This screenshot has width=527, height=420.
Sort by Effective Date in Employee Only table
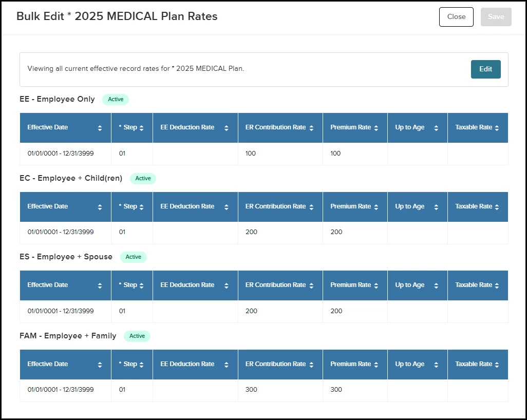click(100, 128)
